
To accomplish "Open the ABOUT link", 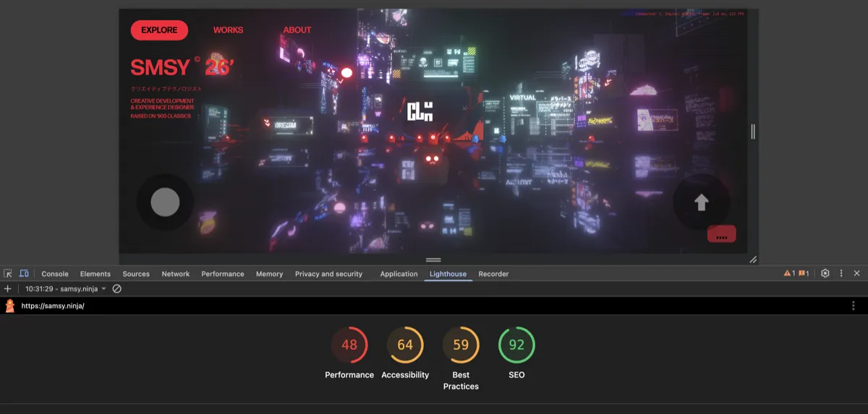I will pyautogui.click(x=297, y=30).
